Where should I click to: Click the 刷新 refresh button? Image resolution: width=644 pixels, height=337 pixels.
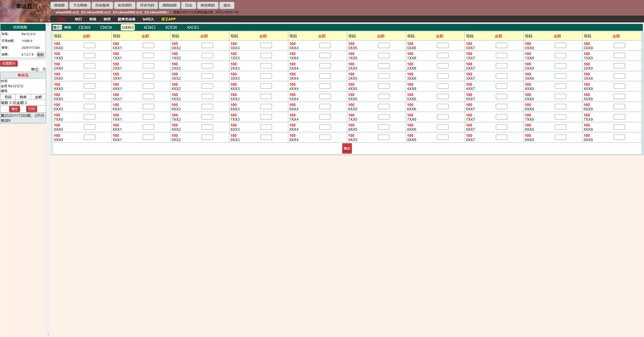coord(40,55)
